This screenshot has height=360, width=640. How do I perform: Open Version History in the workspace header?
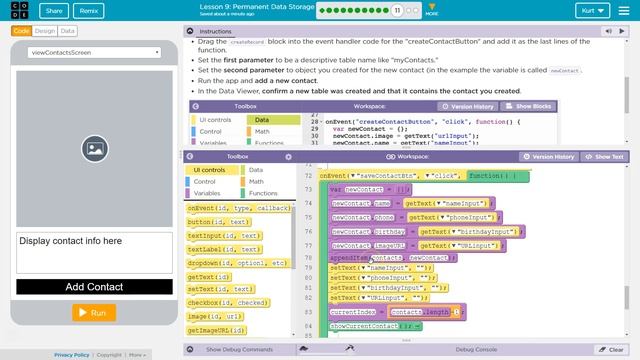(x=549, y=157)
